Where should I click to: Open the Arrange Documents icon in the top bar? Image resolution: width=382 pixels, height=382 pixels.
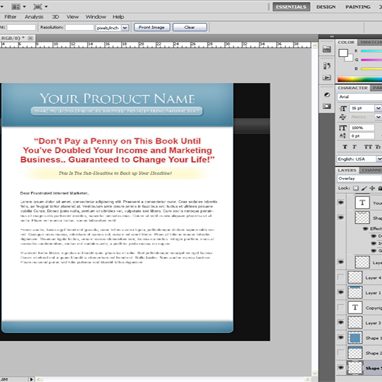tap(16, 6)
